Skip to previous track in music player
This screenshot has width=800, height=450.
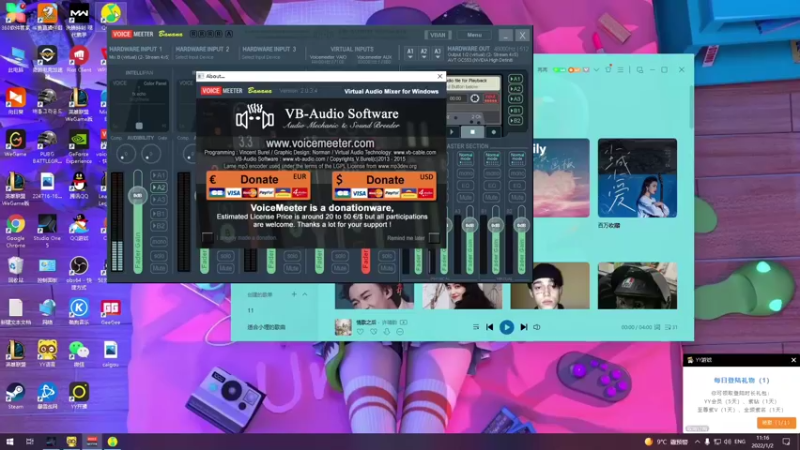coord(489,327)
